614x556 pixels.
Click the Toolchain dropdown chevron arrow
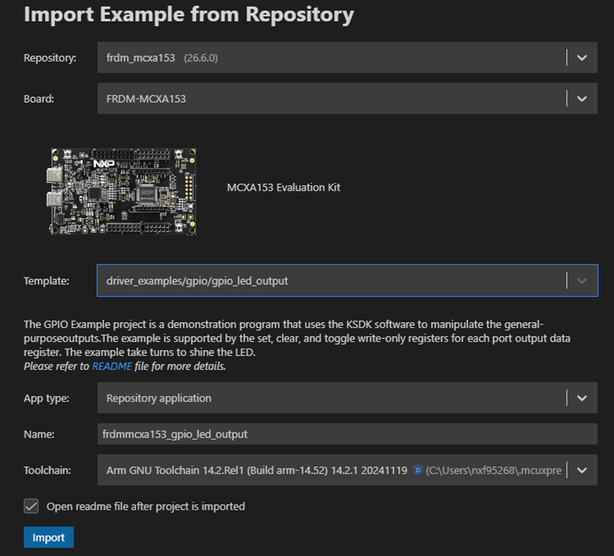pos(582,470)
